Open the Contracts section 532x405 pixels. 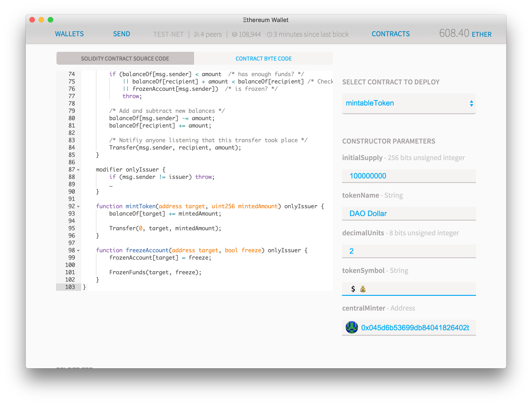(390, 34)
